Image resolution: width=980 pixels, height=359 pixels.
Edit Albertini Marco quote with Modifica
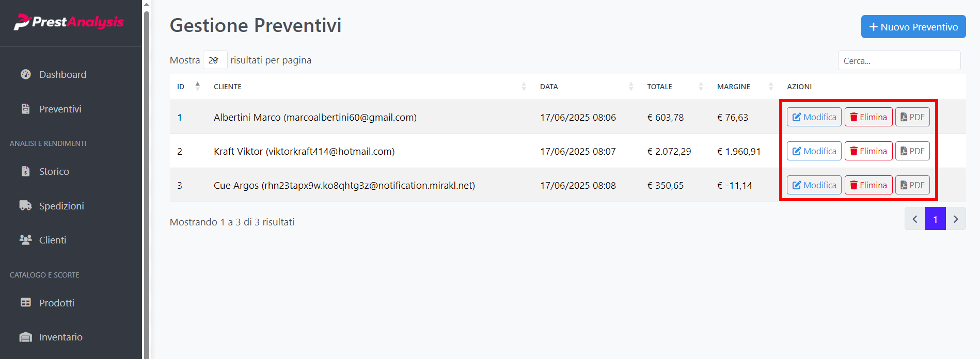pos(814,117)
